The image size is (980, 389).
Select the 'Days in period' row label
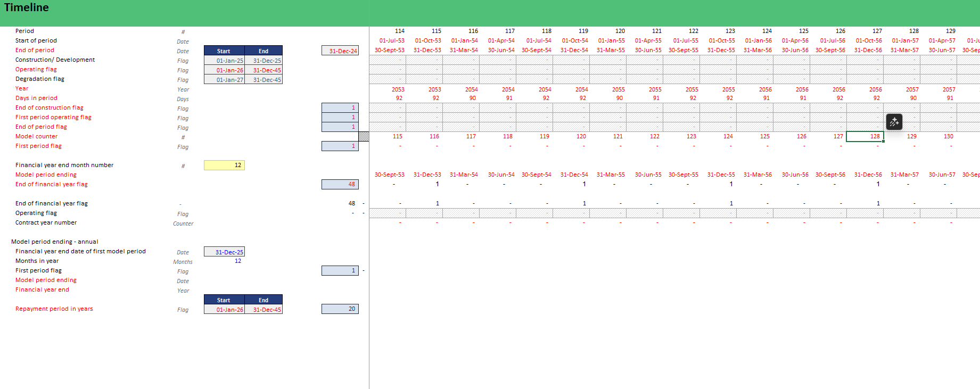pos(36,98)
